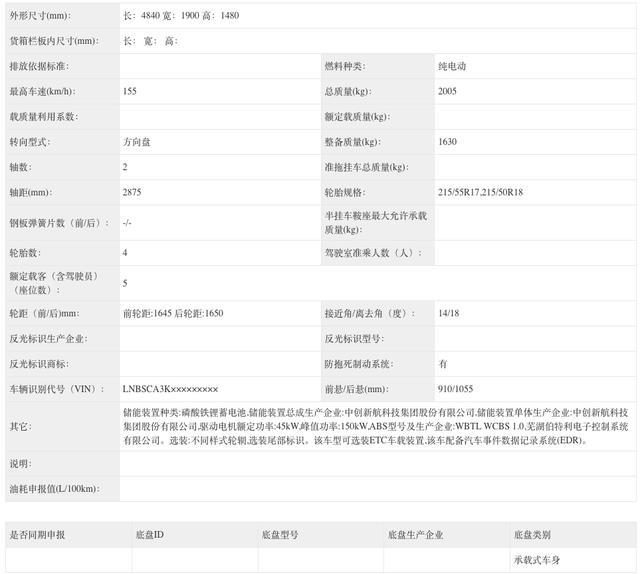This screenshot has height=574, width=640.
Task: Click the 排放依据标准 label
Action: coord(39,66)
